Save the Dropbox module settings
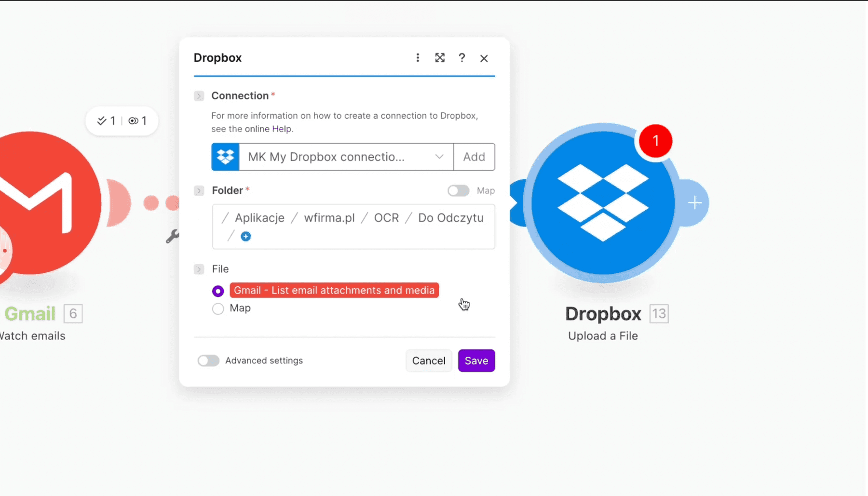The height and width of the screenshot is (496, 868). (476, 361)
